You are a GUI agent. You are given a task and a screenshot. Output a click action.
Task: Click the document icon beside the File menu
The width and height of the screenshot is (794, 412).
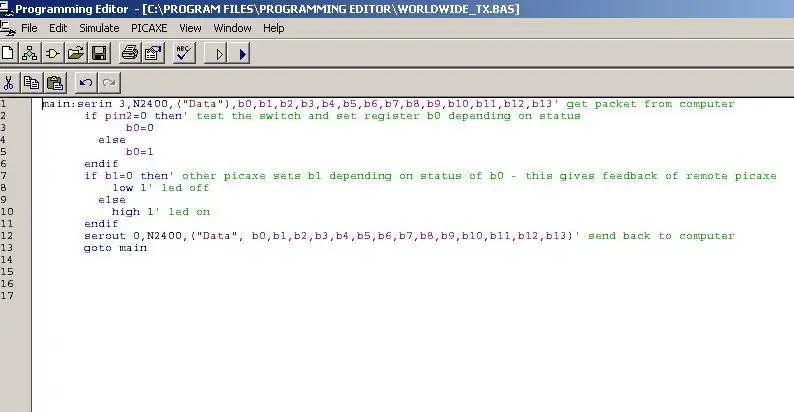7,28
